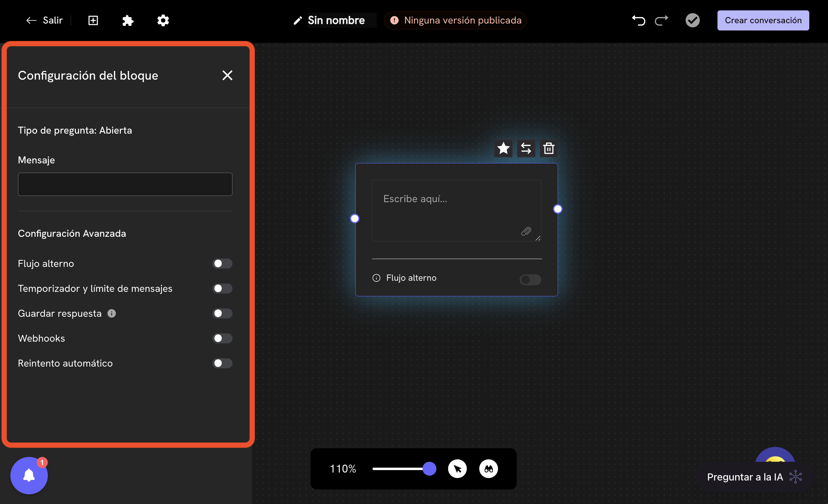Image resolution: width=828 pixels, height=504 pixels.
Task: Close the Configuración del bloque panel
Action: (227, 75)
